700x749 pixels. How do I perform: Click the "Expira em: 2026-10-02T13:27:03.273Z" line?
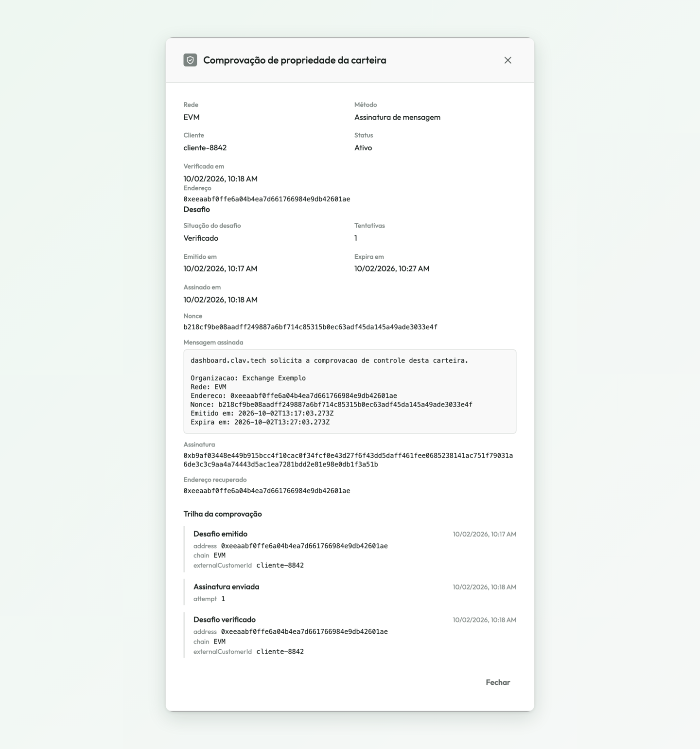(x=260, y=422)
